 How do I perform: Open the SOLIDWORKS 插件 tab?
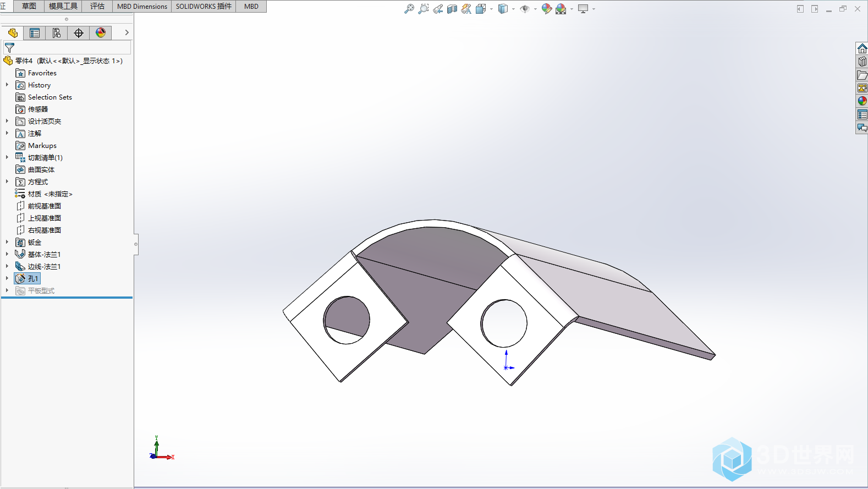click(204, 6)
